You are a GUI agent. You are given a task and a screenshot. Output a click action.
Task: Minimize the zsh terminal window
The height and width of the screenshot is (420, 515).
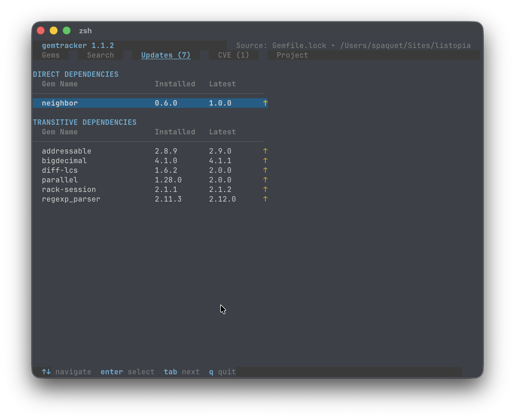click(54, 30)
